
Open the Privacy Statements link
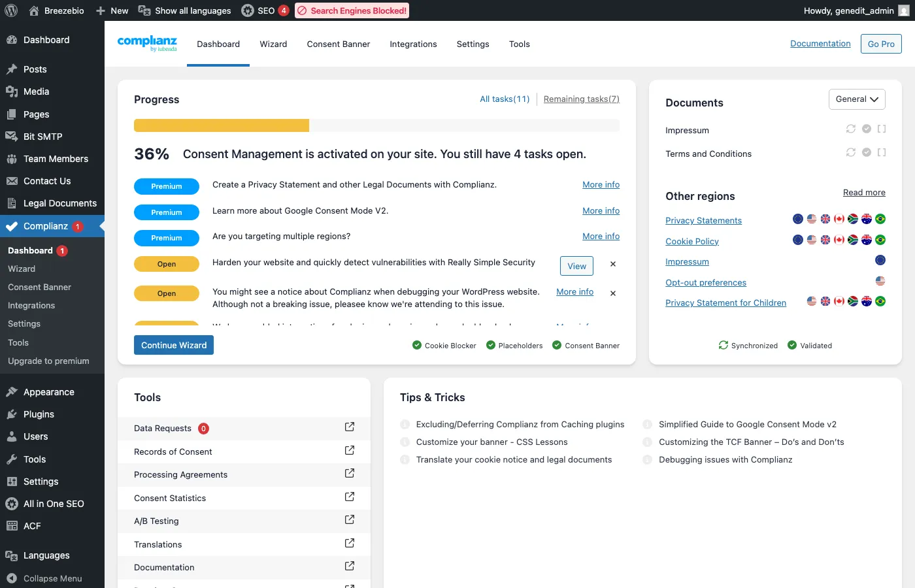(703, 221)
